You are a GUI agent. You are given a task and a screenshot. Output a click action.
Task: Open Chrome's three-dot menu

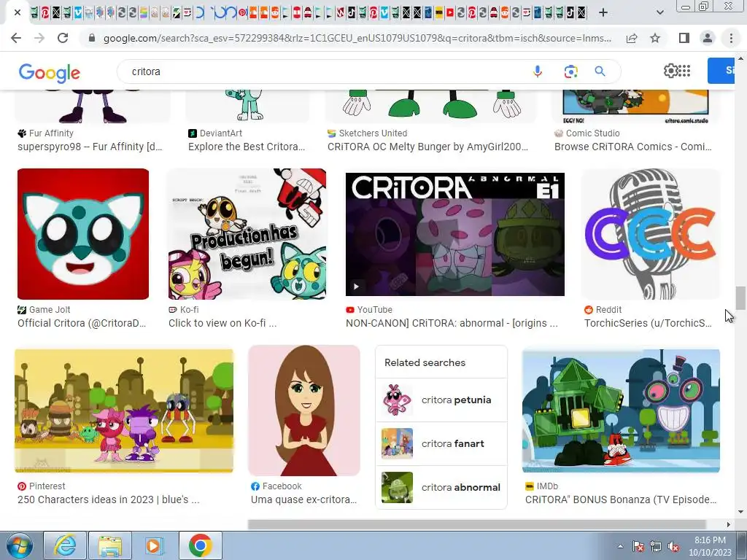point(731,38)
